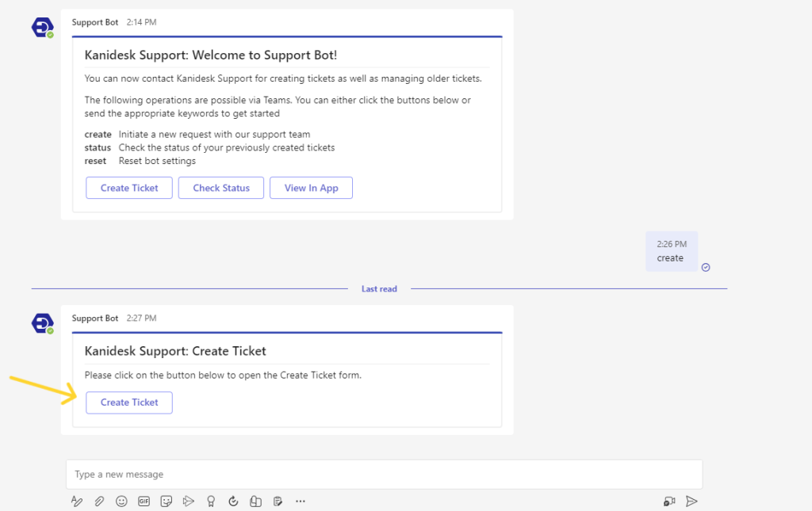Send the message with the arrow icon
The width and height of the screenshot is (812, 511).
pyautogui.click(x=691, y=501)
